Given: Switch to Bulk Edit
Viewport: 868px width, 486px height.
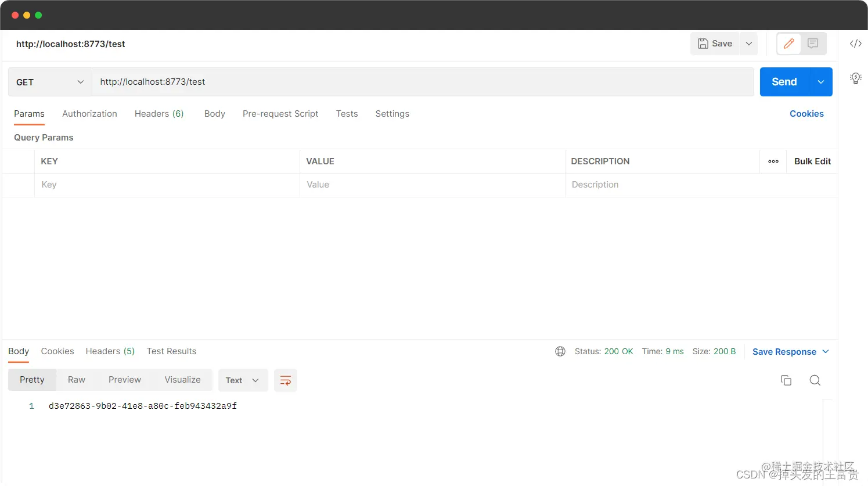Looking at the screenshot, I should pyautogui.click(x=812, y=161).
